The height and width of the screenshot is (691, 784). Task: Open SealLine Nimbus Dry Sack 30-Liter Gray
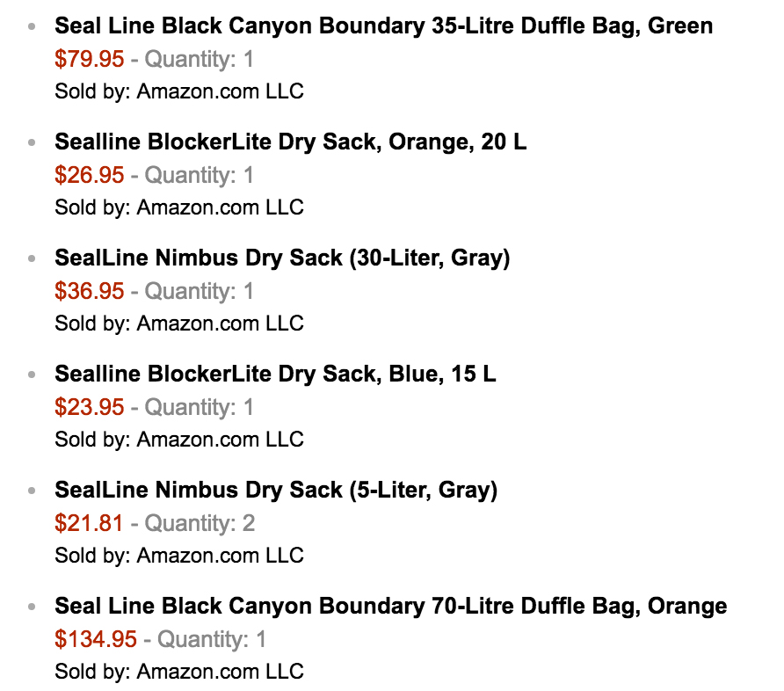click(x=282, y=258)
